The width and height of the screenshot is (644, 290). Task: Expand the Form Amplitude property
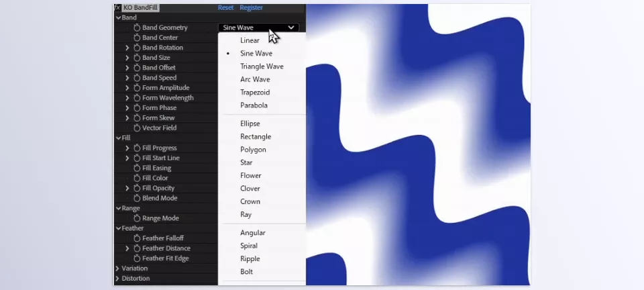pyautogui.click(x=127, y=88)
